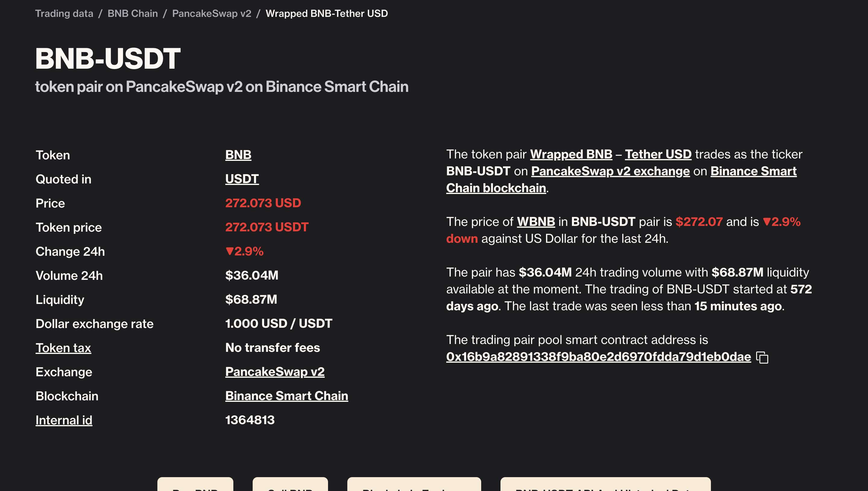Open the WBNB link in the paragraph

536,222
